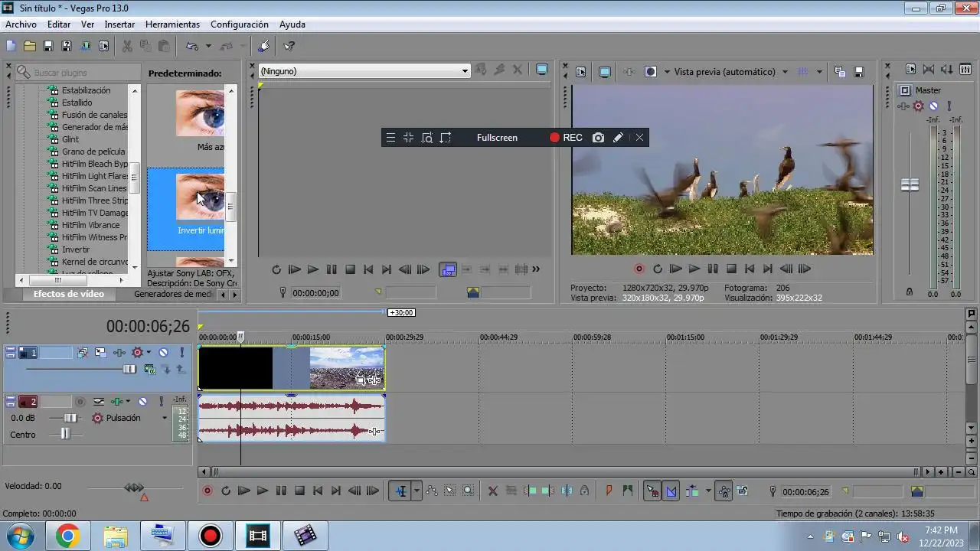
Task: Click the pencil annotate icon on recorder bar
Action: pos(619,138)
